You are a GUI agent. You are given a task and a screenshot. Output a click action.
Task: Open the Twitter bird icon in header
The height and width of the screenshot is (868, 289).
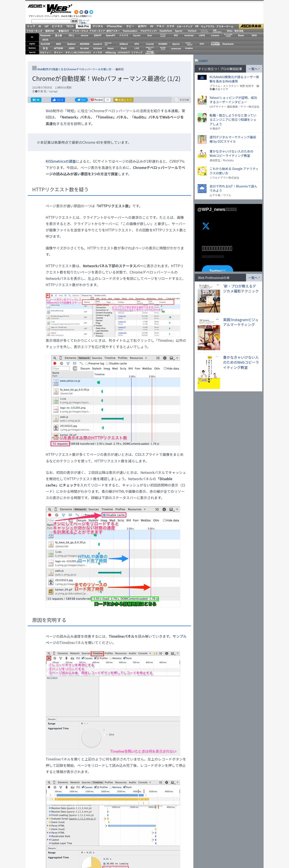[91, 12]
